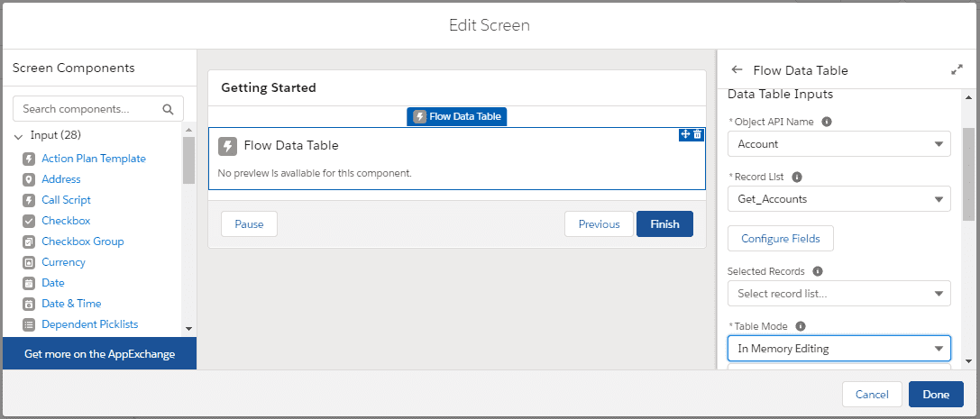Click the Done button
This screenshot has width=980, height=419.
936,395
